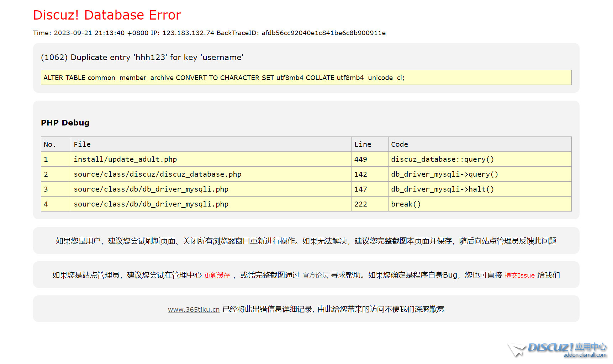This screenshot has width=613, height=364.
Task: Click the 'Discuz! Database Error' heading
Action: 107,15
